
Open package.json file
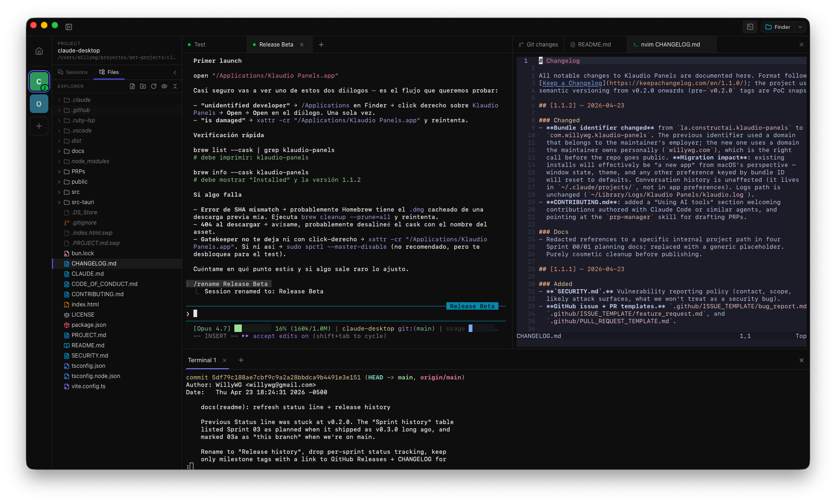pos(117,325)
